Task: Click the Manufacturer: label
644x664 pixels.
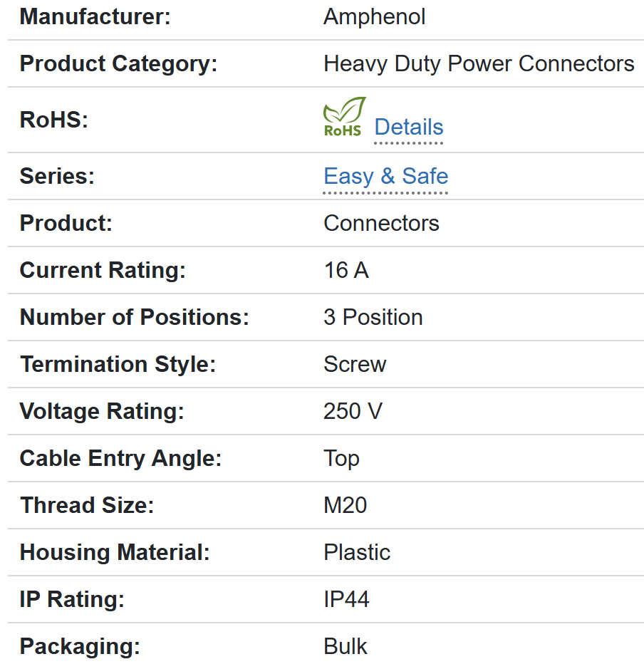Action: click(95, 17)
